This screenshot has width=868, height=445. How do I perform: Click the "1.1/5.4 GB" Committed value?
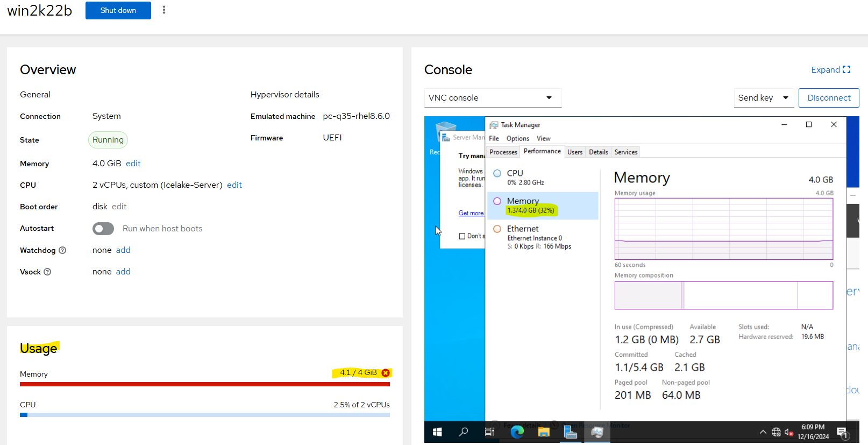639,368
